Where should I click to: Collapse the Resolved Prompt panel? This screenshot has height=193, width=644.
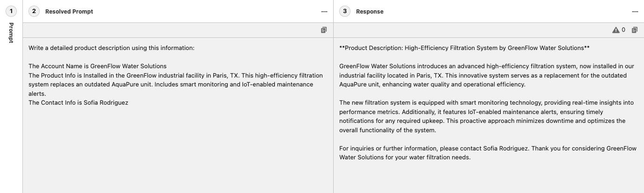pyautogui.click(x=324, y=11)
